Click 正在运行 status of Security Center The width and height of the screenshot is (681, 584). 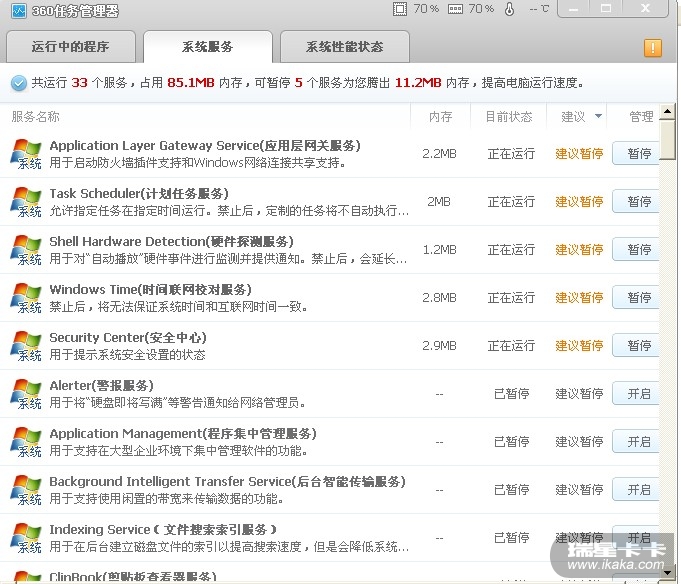point(511,346)
